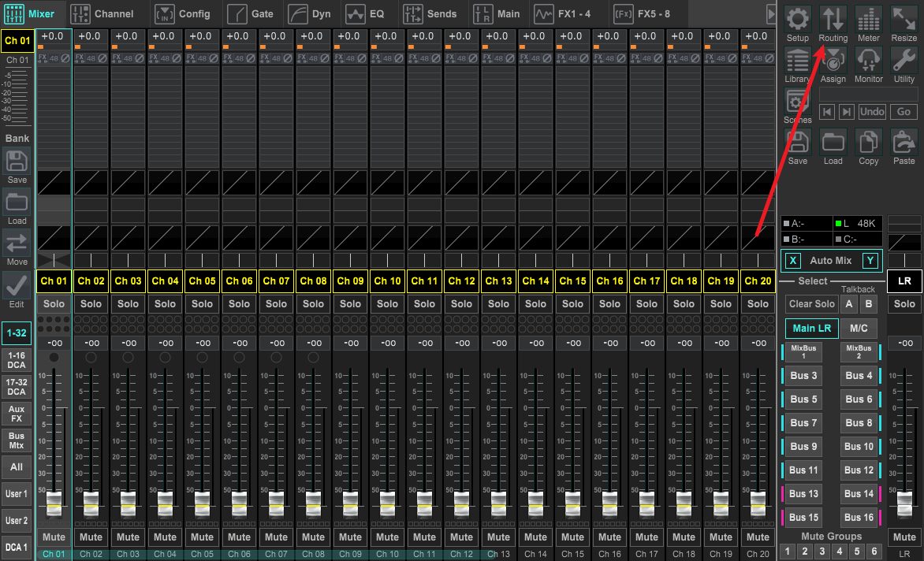Solo channel Ch 05
Viewport: 924px width, 561px height.
point(203,304)
